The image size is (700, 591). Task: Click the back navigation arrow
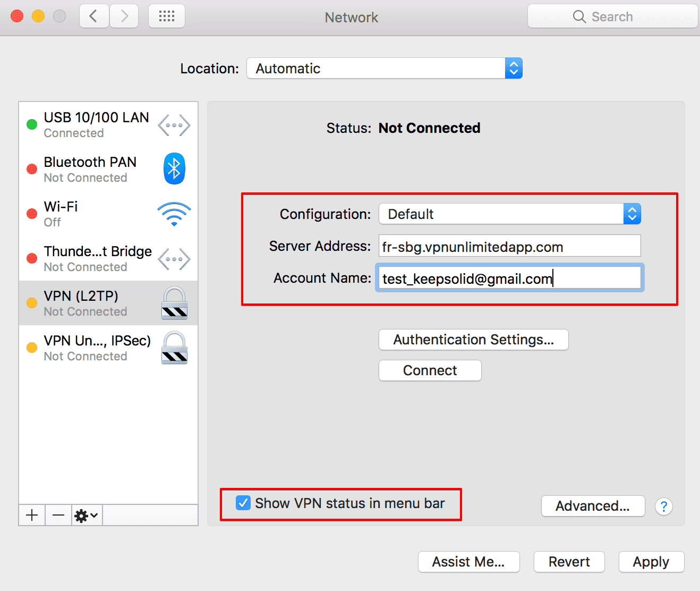pyautogui.click(x=94, y=16)
